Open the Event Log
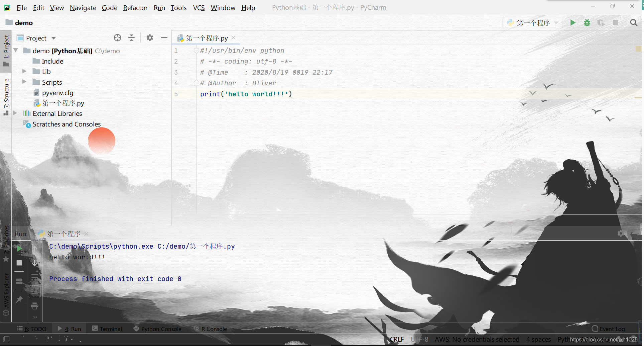This screenshot has width=644, height=346. click(x=608, y=329)
